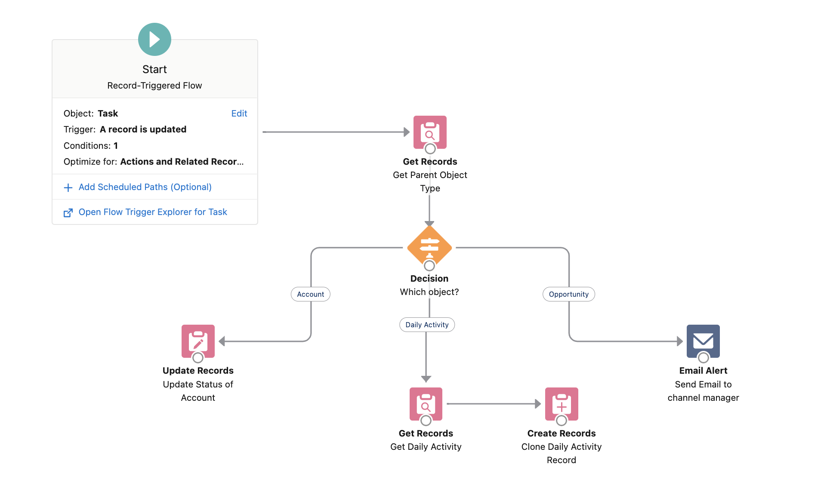Viewport: 827px width, 504px height.
Task: Select the Get Parent Object Type Get Records icon
Action: coord(429,132)
